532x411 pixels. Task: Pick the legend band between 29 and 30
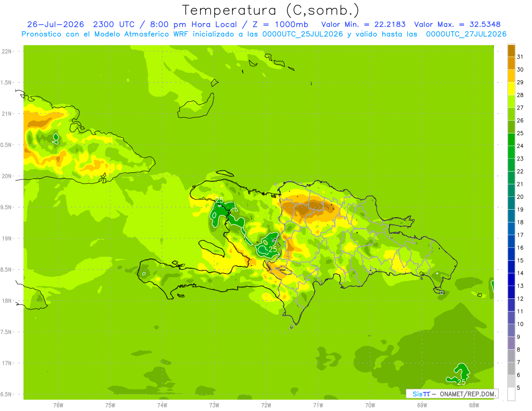click(x=511, y=76)
